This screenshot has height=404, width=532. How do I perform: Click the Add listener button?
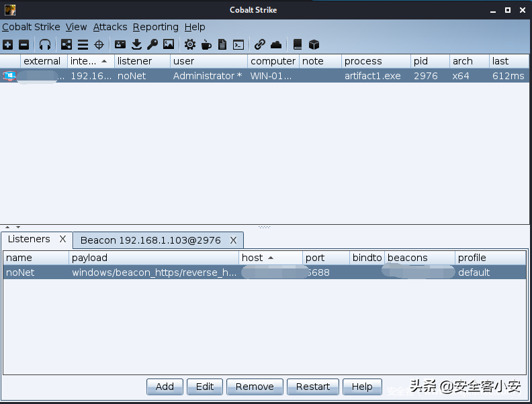(165, 387)
